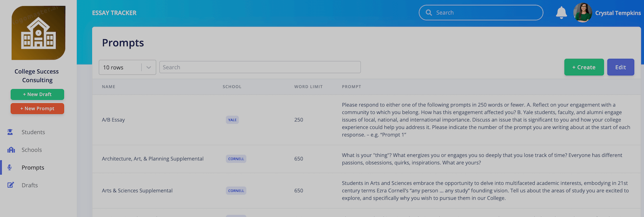Click the ESSAY TRACKER header title
This screenshot has width=644, height=217.
coord(115,13)
